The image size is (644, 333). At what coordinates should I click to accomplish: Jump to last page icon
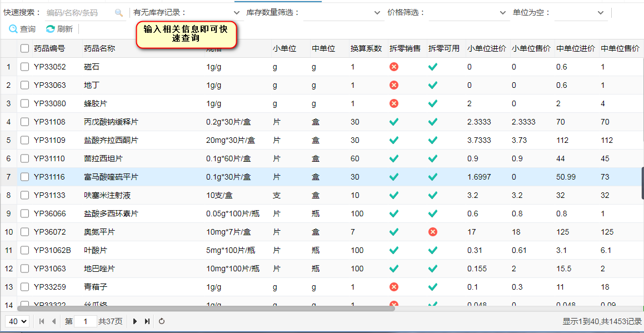tap(147, 321)
